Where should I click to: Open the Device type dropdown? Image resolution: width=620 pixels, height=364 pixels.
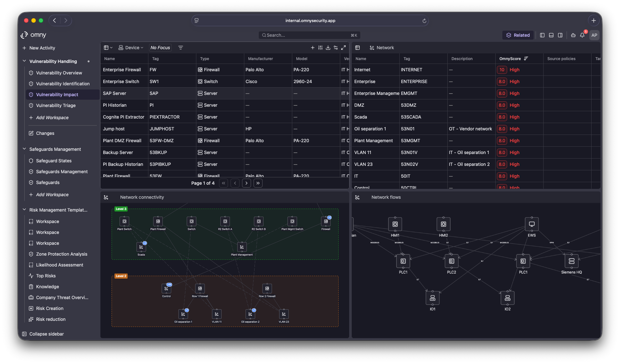pyautogui.click(x=131, y=48)
